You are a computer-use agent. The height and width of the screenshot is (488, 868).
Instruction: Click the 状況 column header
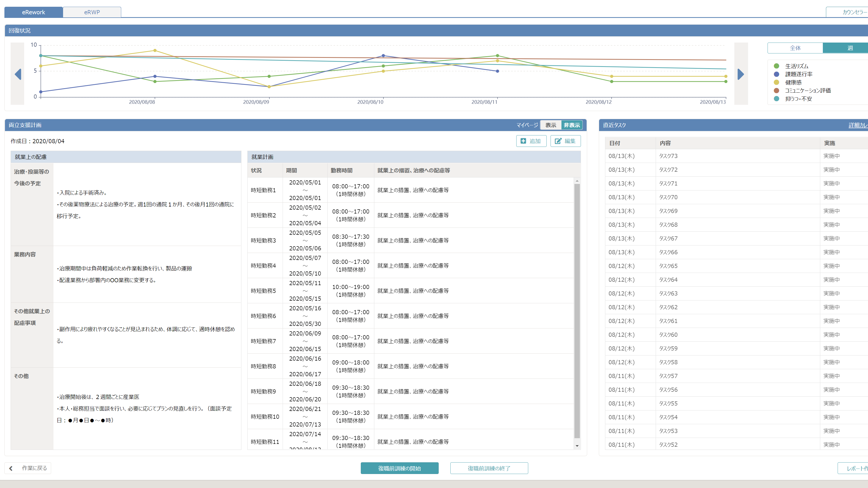point(265,170)
